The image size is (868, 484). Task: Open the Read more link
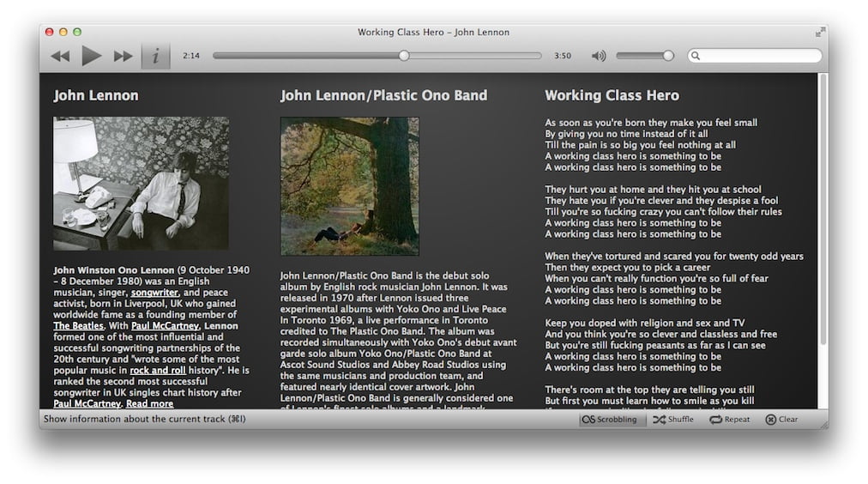tap(149, 403)
